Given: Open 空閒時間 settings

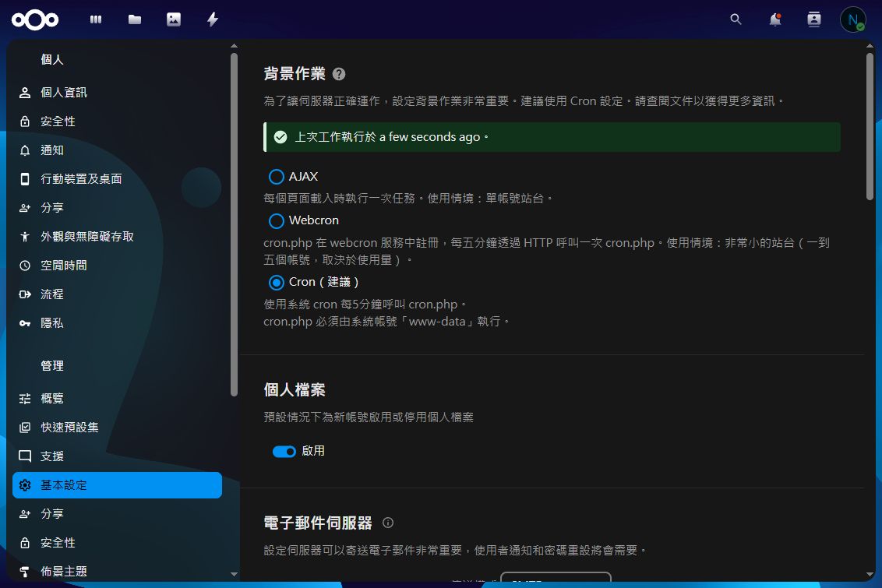Looking at the screenshot, I should click(x=117, y=266).
